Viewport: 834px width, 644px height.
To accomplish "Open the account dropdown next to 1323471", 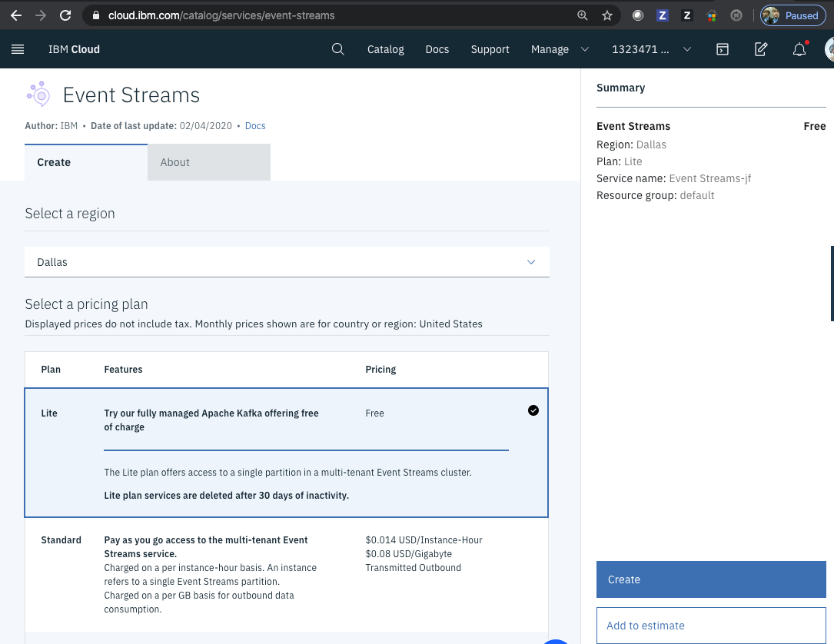I will click(688, 49).
